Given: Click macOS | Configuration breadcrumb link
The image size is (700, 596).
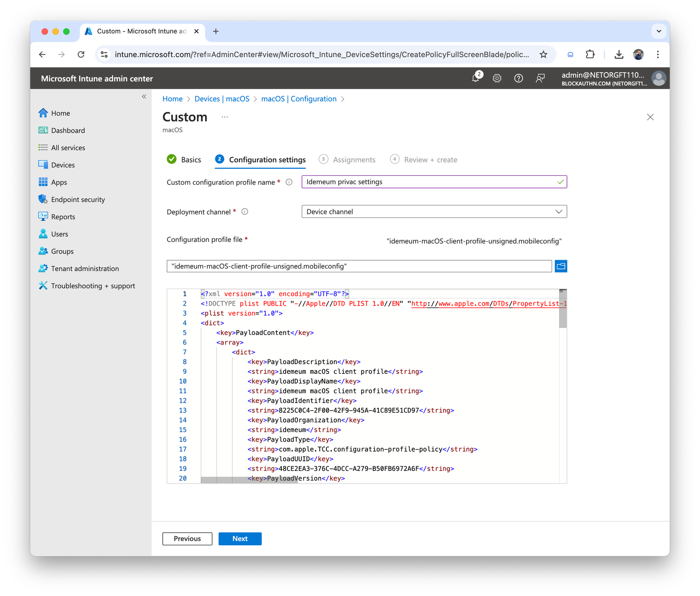Looking at the screenshot, I should coord(299,99).
